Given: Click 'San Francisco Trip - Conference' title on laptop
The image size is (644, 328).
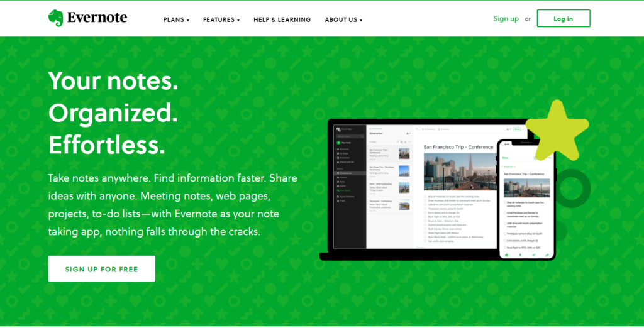Looking at the screenshot, I should point(458,147).
